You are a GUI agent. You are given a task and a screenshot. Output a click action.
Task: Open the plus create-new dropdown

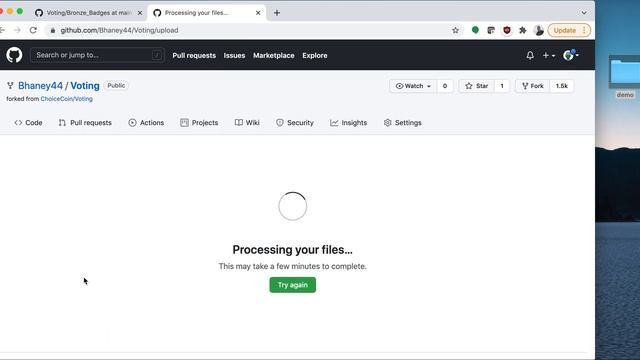tap(549, 55)
